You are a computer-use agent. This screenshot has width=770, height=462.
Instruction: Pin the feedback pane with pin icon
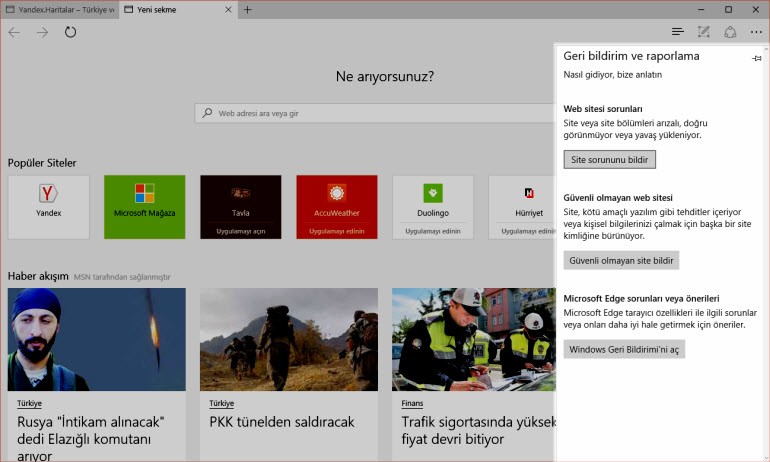pos(757,58)
